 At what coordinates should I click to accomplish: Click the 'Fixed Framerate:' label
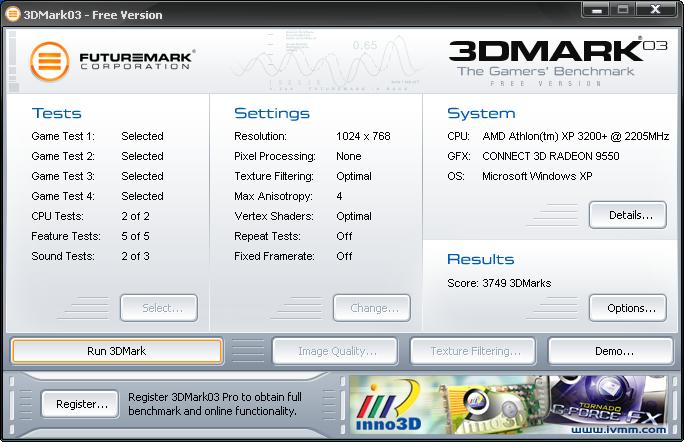(274, 256)
